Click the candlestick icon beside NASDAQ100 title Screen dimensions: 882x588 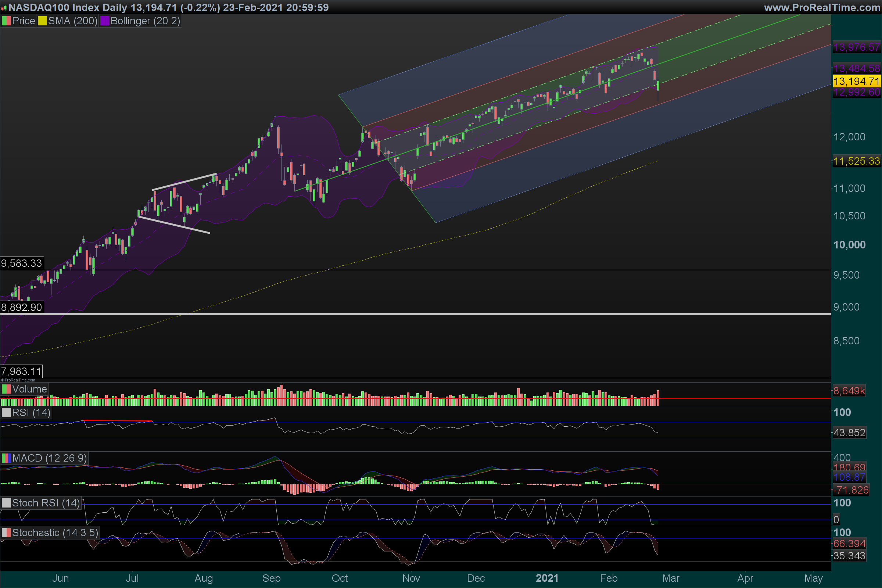tap(4, 8)
